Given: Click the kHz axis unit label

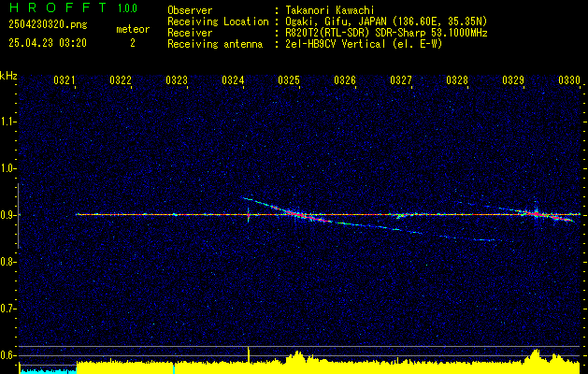Looking at the screenshot, I should [8, 76].
